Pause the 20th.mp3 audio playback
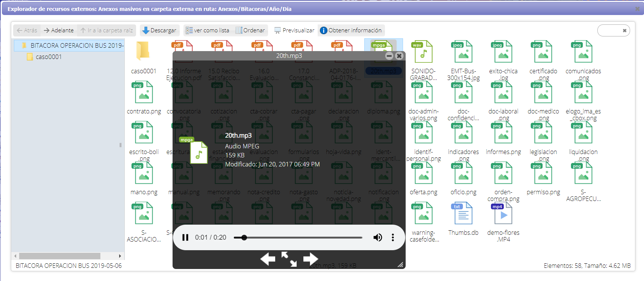 point(185,237)
